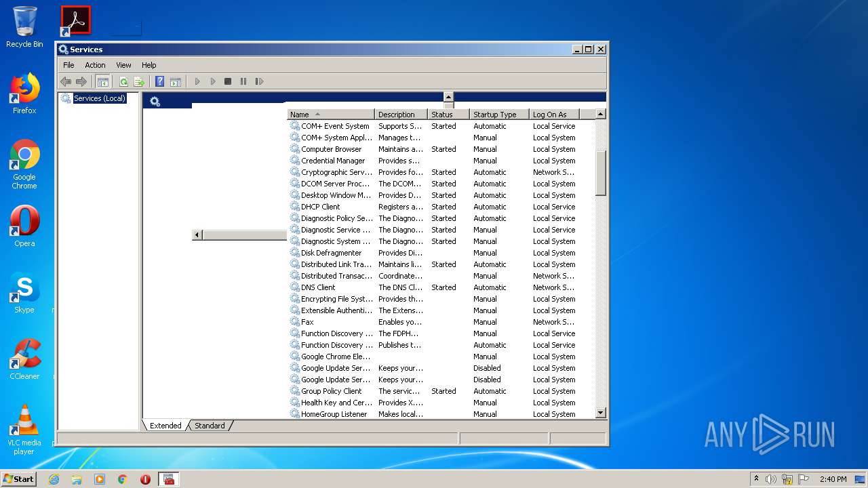Select HomeGroup Listener service row
Image resolution: width=868 pixels, height=488 pixels.
point(441,414)
